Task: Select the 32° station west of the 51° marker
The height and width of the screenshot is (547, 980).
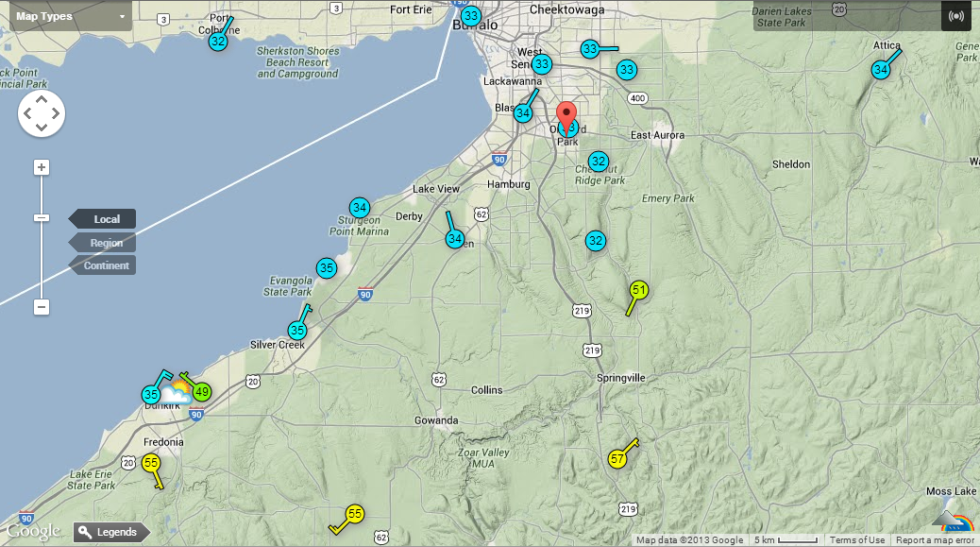Action: [596, 240]
